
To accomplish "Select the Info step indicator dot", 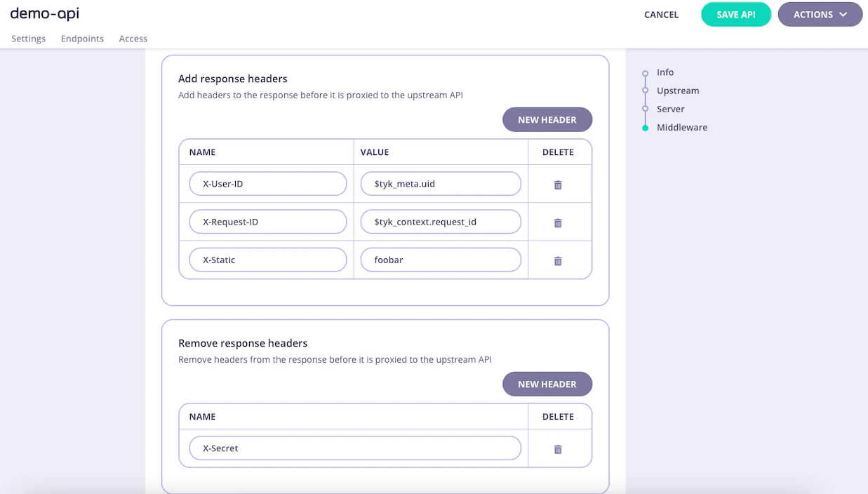I will tap(646, 72).
